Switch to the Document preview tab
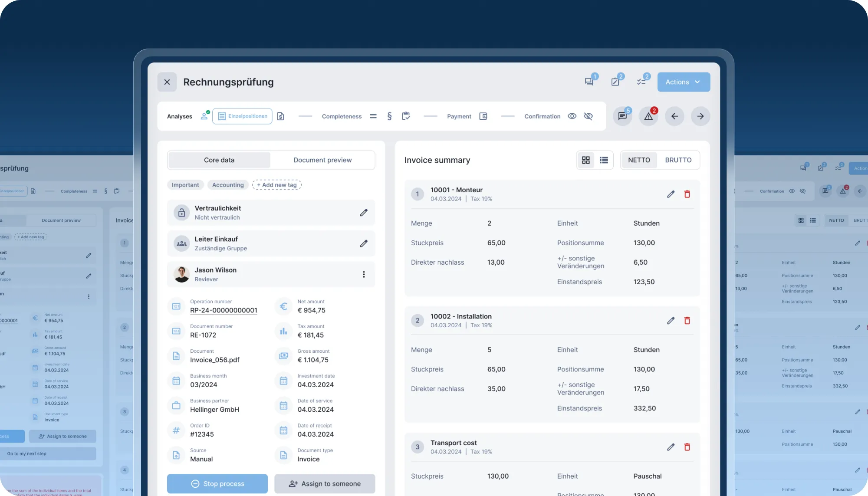This screenshot has height=496, width=868. 322,160
